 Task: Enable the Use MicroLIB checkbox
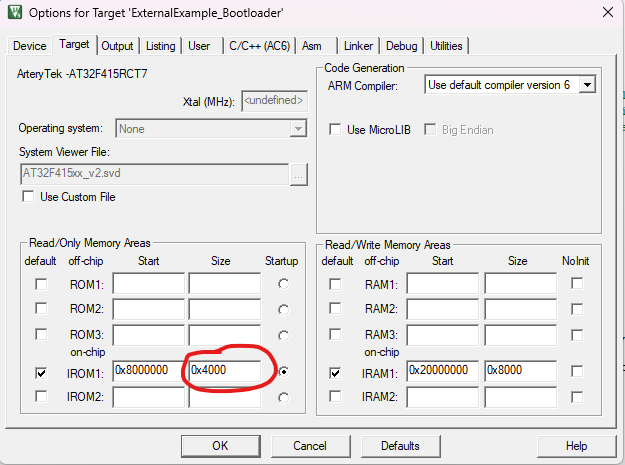click(335, 130)
